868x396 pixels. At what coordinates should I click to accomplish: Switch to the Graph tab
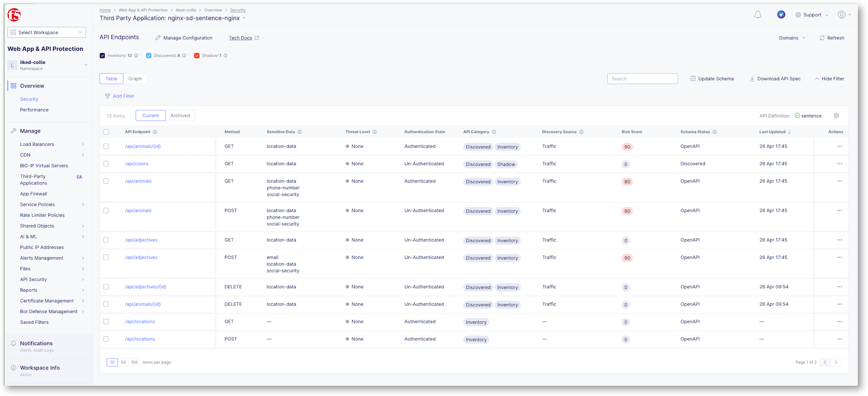pos(135,79)
